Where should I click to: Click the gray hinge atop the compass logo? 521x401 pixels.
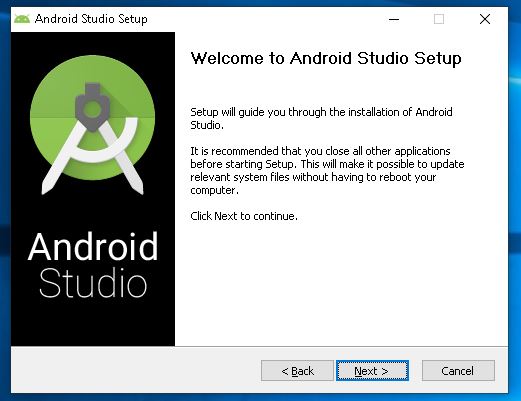[92, 107]
